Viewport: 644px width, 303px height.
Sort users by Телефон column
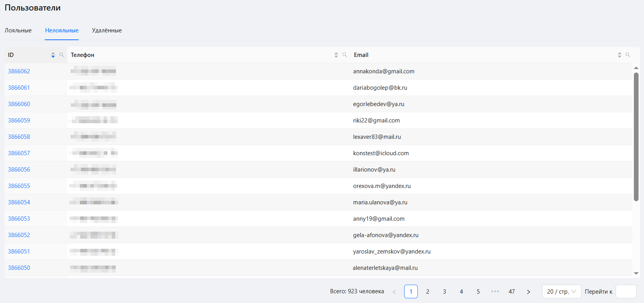[336, 55]
